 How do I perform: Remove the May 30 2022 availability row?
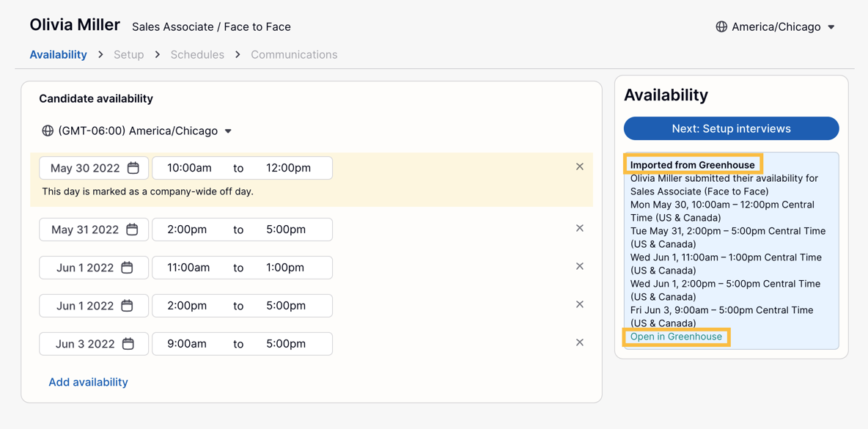[580, 166]
